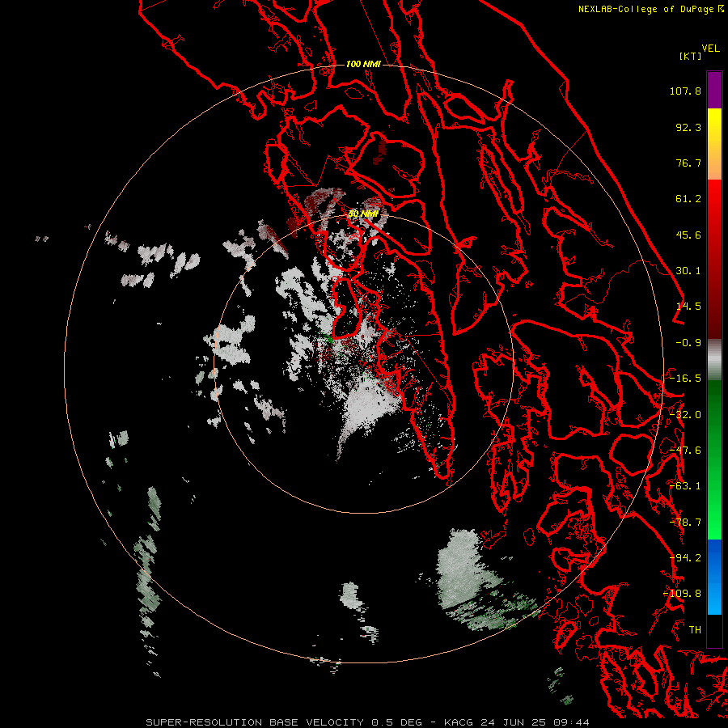Click the 100 NMI range ring label

[x=363, y=64]
